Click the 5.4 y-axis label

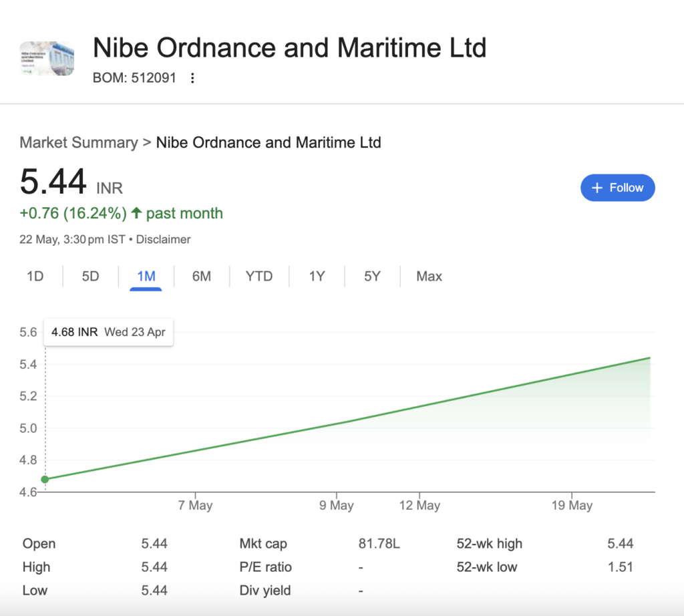click(28, 364)
